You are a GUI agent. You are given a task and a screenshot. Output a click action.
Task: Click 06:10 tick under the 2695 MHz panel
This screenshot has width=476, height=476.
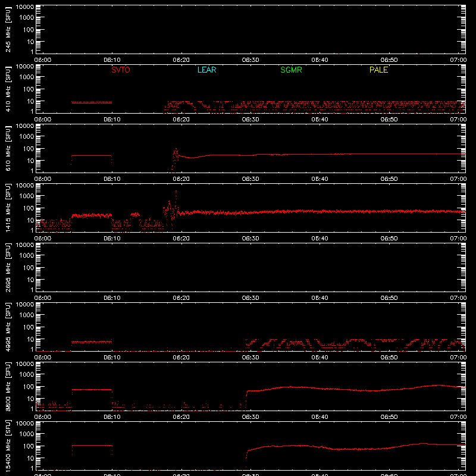(112, 298)
